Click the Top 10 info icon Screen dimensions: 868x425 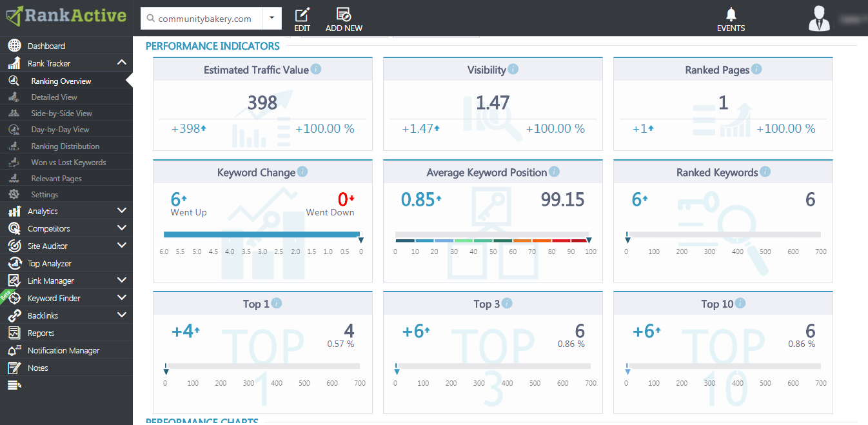pos(740,303)
